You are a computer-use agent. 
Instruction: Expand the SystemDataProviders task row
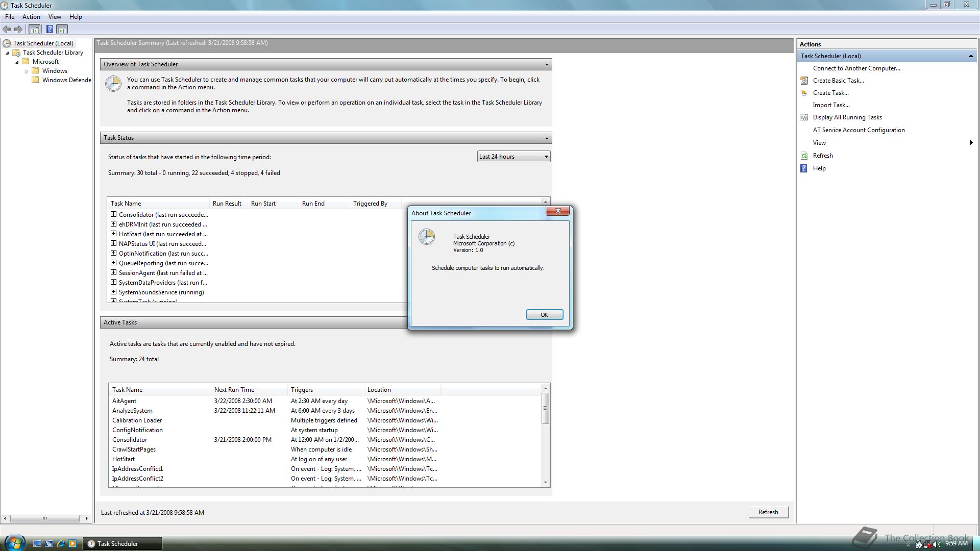113,283
